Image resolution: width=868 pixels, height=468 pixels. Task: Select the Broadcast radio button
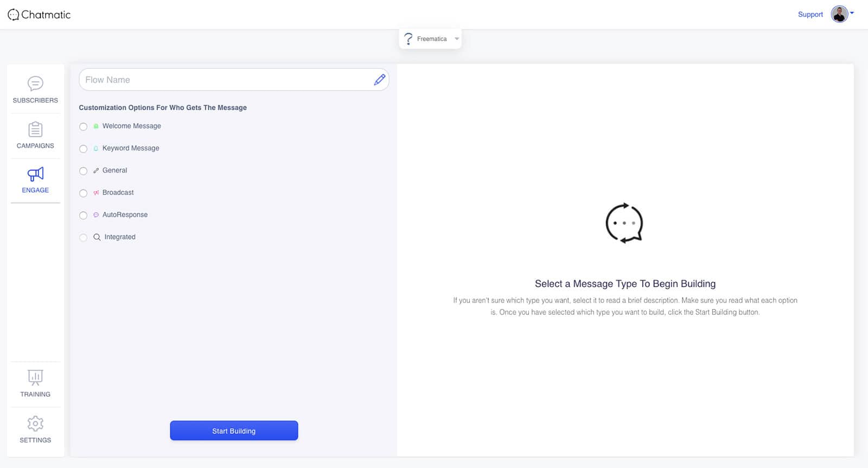[83, 193]
